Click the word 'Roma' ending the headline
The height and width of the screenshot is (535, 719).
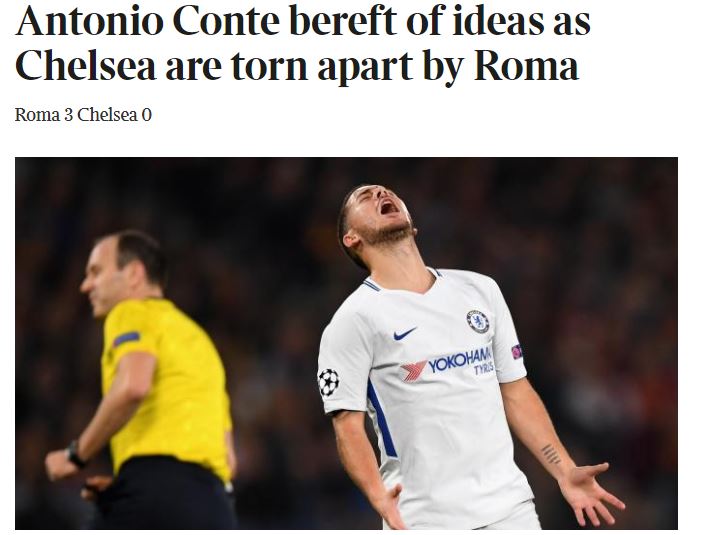(526, 66)
